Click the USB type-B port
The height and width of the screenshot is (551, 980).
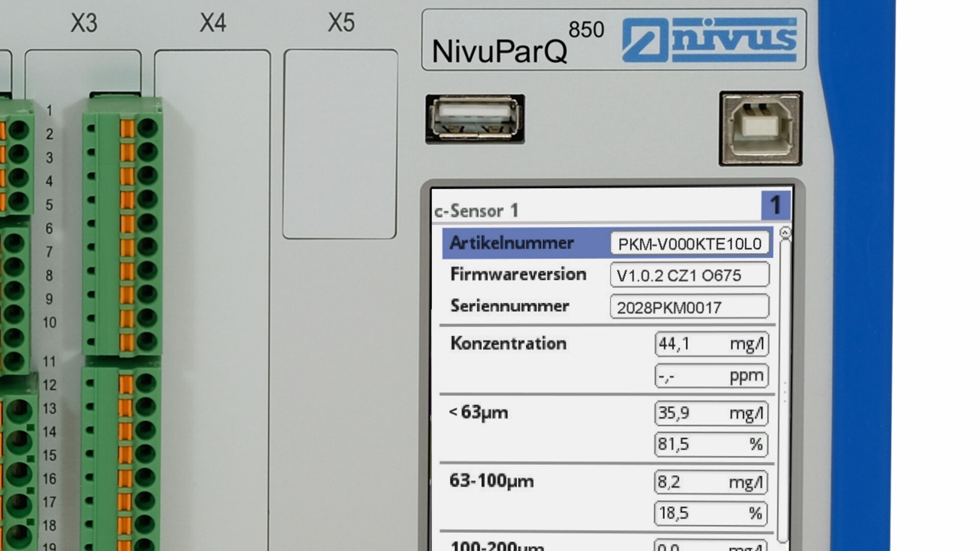(761, 129)
